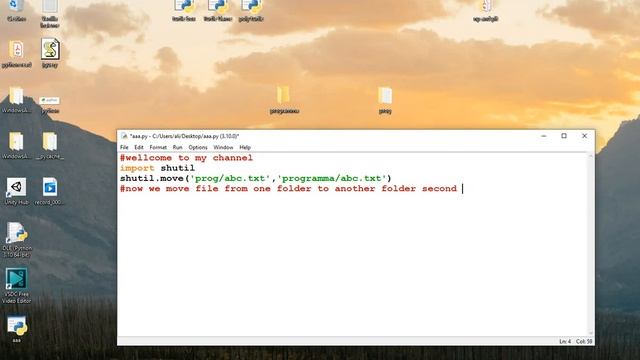Screen dimensions: 640x360
Task: Click the '#wellcome to my channel' comment line
Action: (187, 158)
